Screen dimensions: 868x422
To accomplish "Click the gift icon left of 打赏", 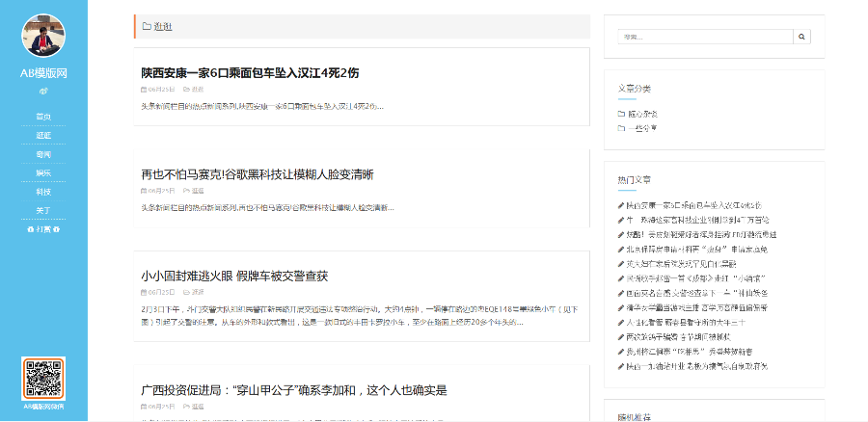I will tap(31, 229).
